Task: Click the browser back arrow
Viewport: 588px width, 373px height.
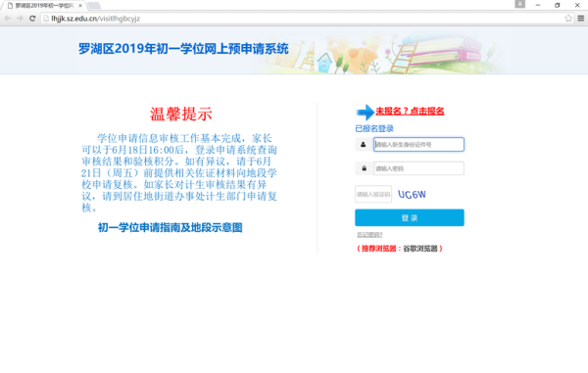Action: (x=8, y=19)
